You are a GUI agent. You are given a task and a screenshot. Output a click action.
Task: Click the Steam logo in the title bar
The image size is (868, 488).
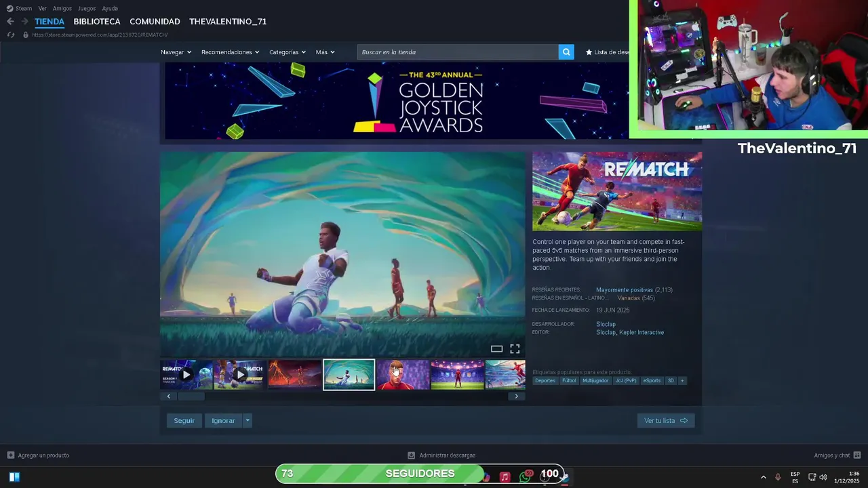[x=9, y=9]
